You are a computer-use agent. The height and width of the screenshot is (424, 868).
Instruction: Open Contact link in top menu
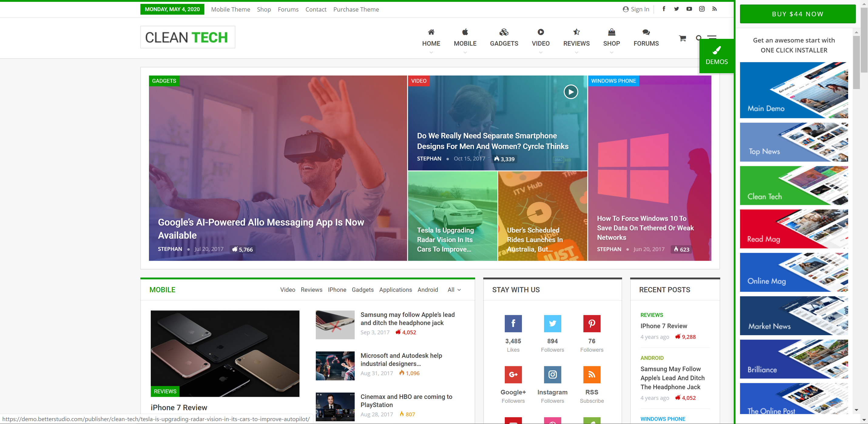tap(316, 9)
